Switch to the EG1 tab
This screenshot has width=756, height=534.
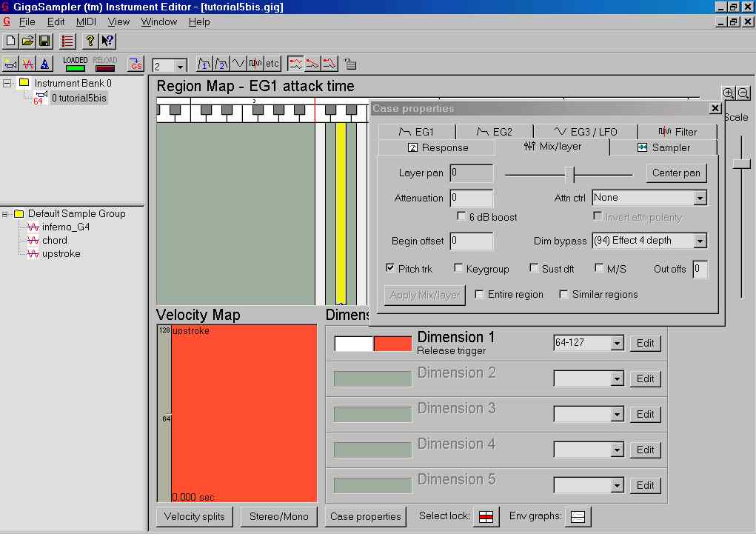417,132
